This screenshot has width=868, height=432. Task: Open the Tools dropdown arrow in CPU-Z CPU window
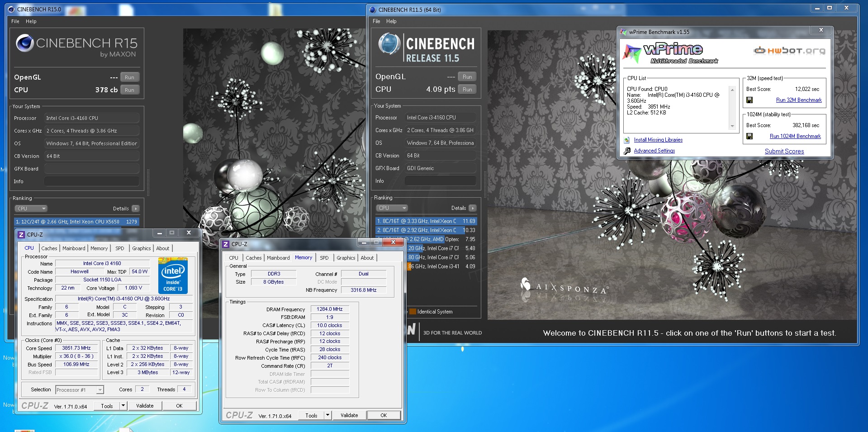click(x=123, y=406)
